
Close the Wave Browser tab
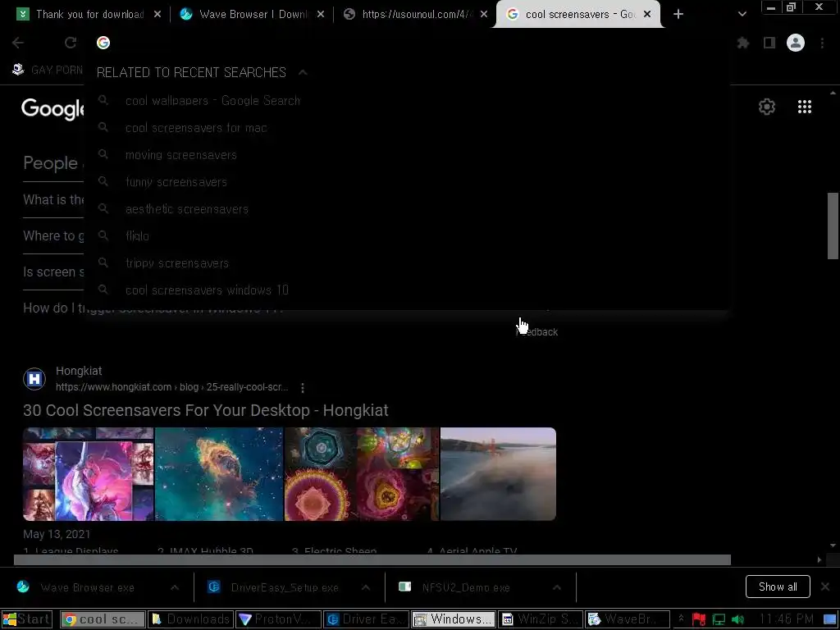[321, 15]
